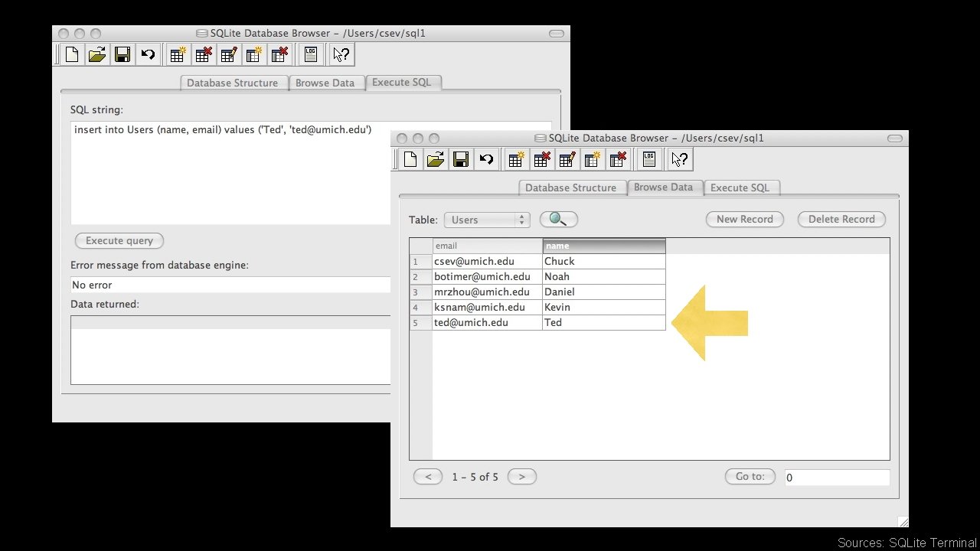Switch to the Database Structure tab
Viewport: 980px width, 551px height.
(572, 187)
